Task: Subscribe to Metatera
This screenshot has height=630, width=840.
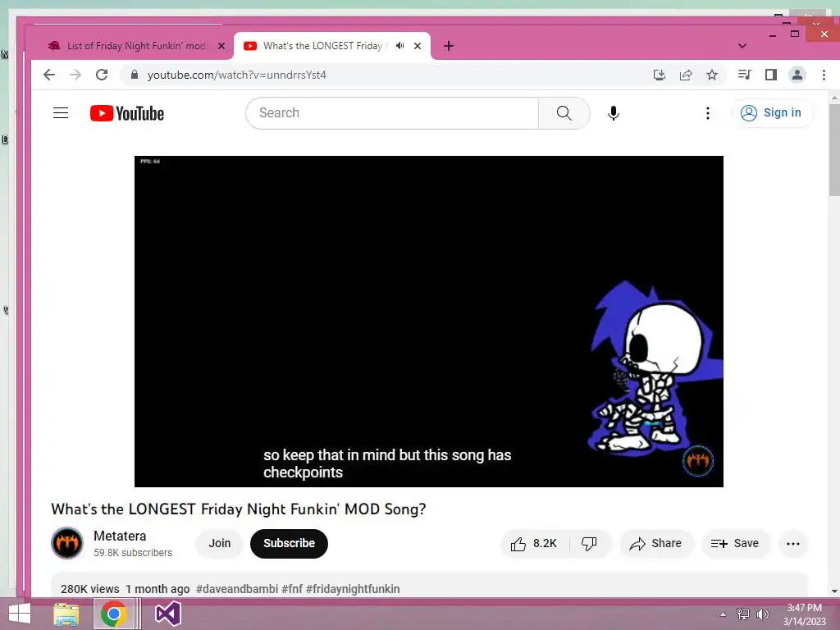Action: 289,543
